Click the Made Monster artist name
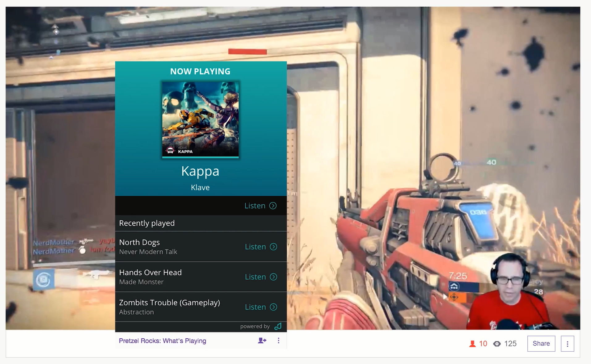591x364 pixels. tap(141, 282)
